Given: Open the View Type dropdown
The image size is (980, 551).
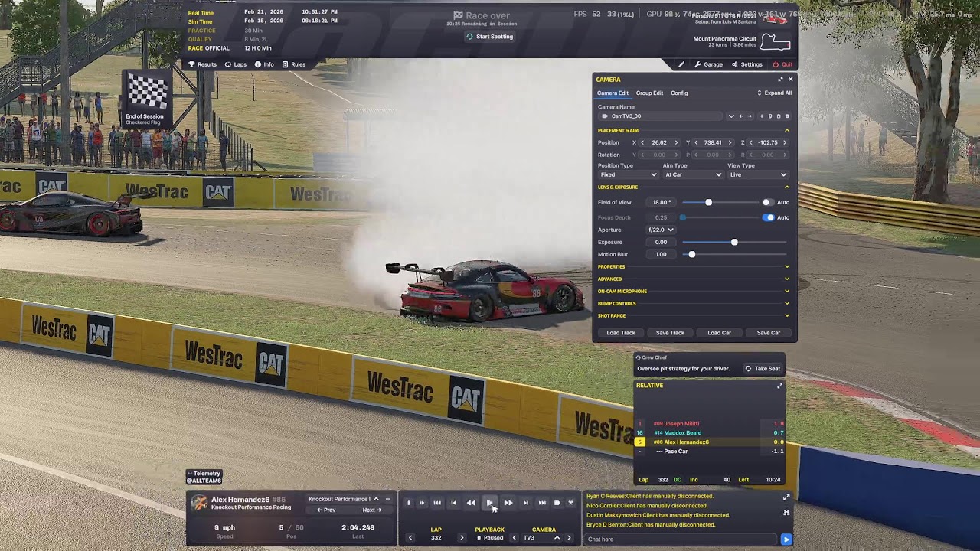Looking at the screenshot, I should pyautogui.click(x=758, y=174).
